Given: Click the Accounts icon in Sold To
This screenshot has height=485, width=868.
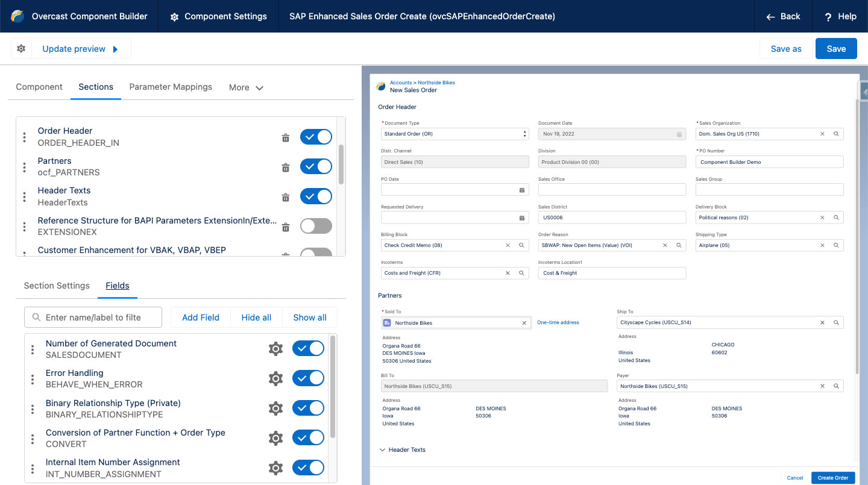Looking at the screenshot, I should click(x=388, y=323).
